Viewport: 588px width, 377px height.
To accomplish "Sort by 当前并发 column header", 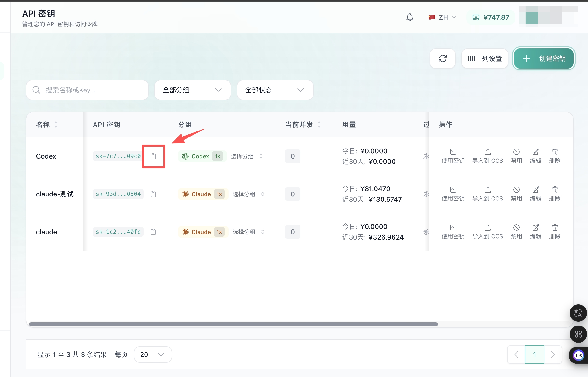I will click(x=303, y=125).
